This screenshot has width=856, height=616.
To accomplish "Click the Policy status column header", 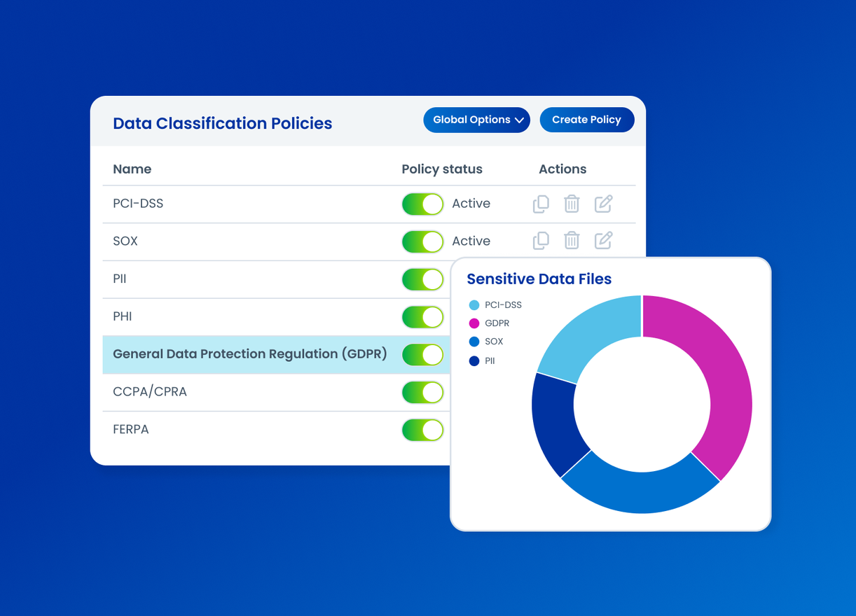I will [442, 169].
